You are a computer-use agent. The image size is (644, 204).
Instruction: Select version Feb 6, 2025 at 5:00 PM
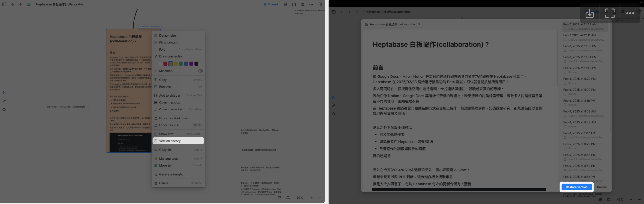[584, 92]
